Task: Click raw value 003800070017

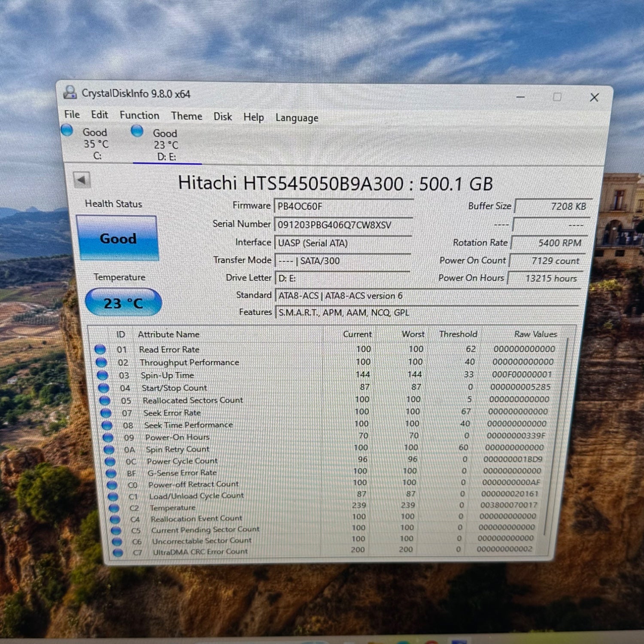Action: click(x=508, y=504)
